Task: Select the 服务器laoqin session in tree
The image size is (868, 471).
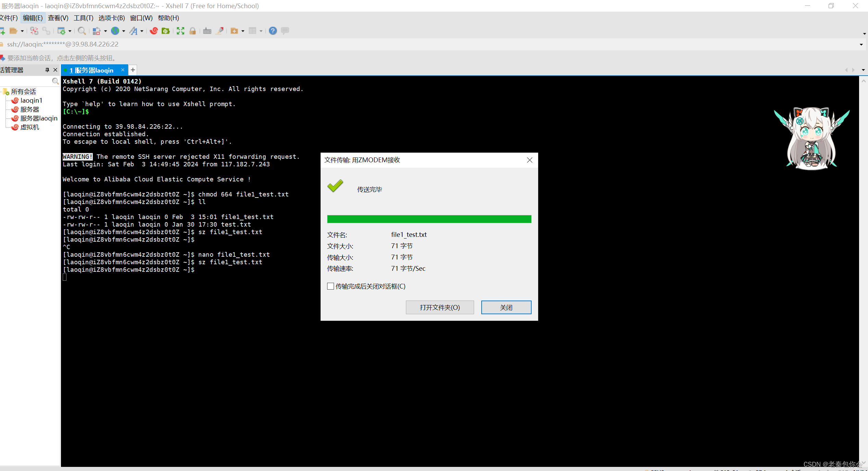Action: [x=39, y=118]
